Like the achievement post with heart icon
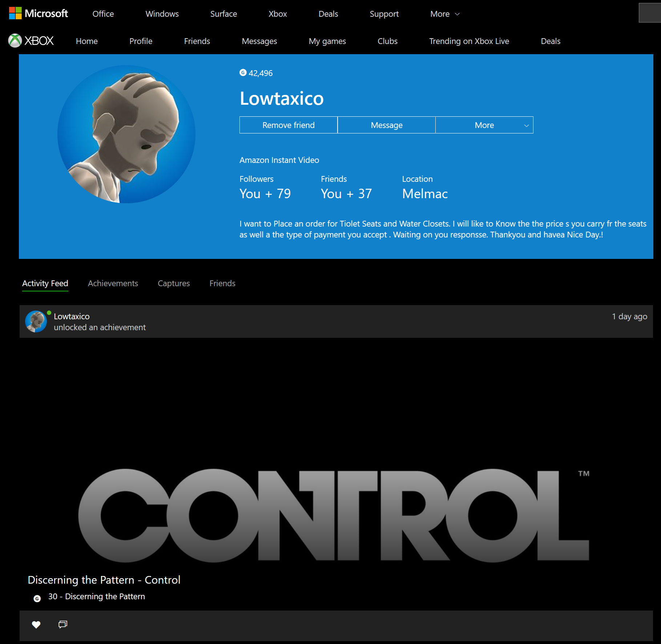Viewport: 661px width, 644px height. [x=36, y=625]
